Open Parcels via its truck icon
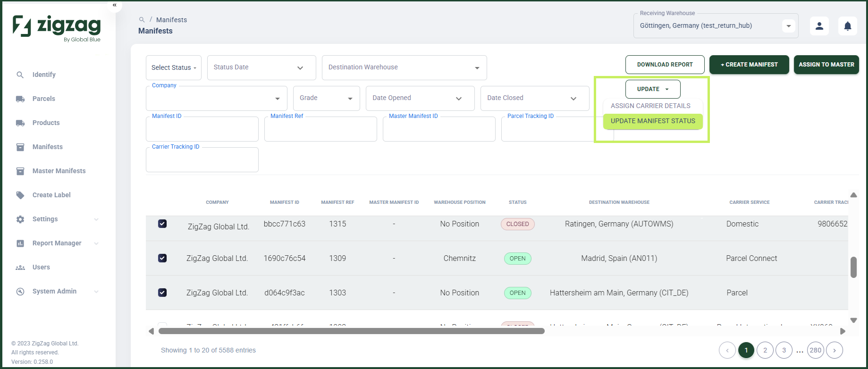The height and width of the screenshot is (369, 868). 20,99
